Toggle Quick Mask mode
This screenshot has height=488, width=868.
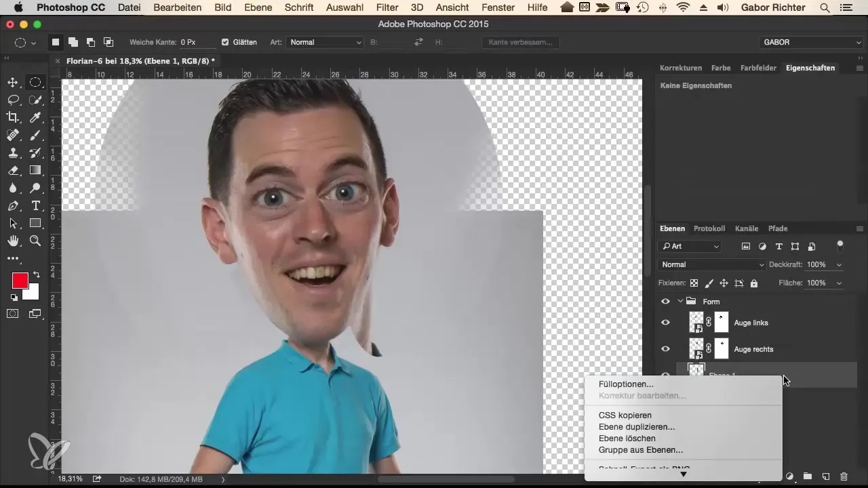[x=13, y=313]
